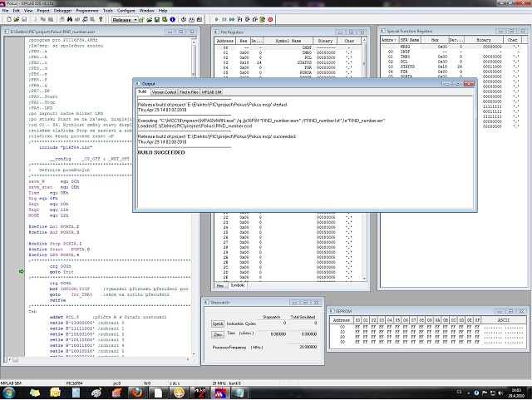The height and width of the screenshot is (400, 532).
Task: Click the source editor horizontal scrollbar
Action: point(99,359)
